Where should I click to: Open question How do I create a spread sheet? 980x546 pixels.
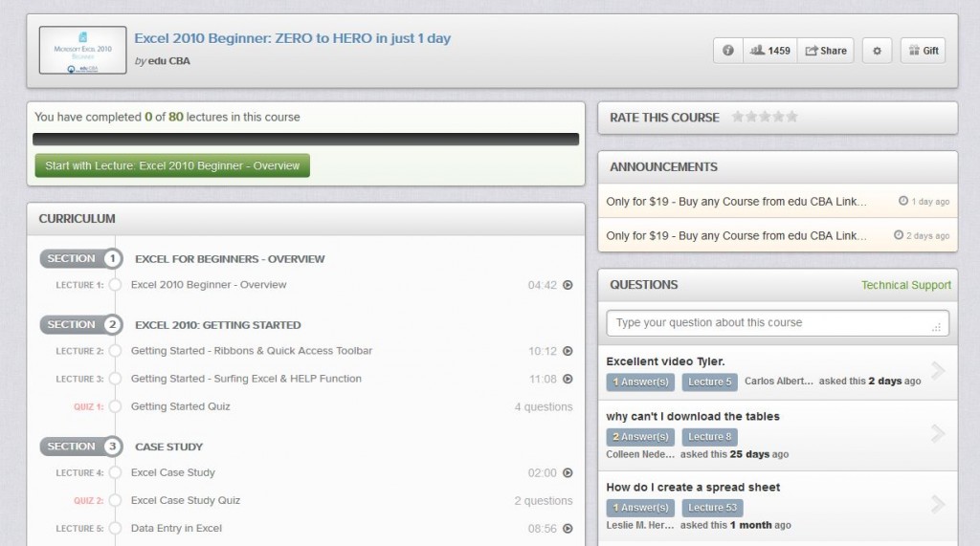pos(693,488)
